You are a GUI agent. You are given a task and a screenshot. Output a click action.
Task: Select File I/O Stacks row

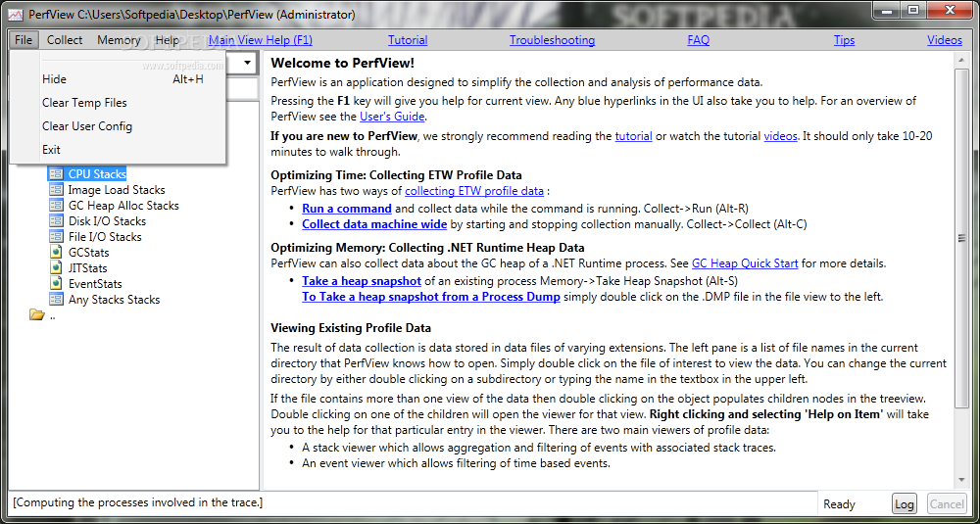[x=105, y=237]
